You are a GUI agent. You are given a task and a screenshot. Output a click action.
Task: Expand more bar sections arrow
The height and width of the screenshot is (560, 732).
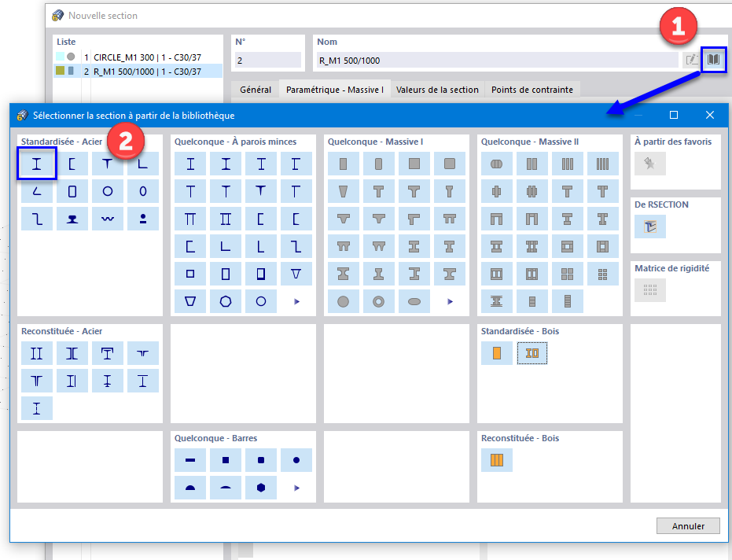pos(296,488)
